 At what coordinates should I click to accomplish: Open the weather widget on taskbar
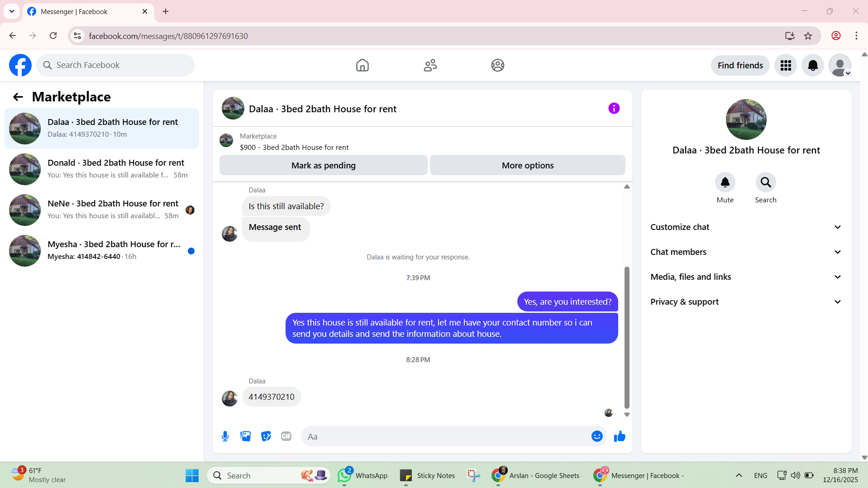[39, 475]
